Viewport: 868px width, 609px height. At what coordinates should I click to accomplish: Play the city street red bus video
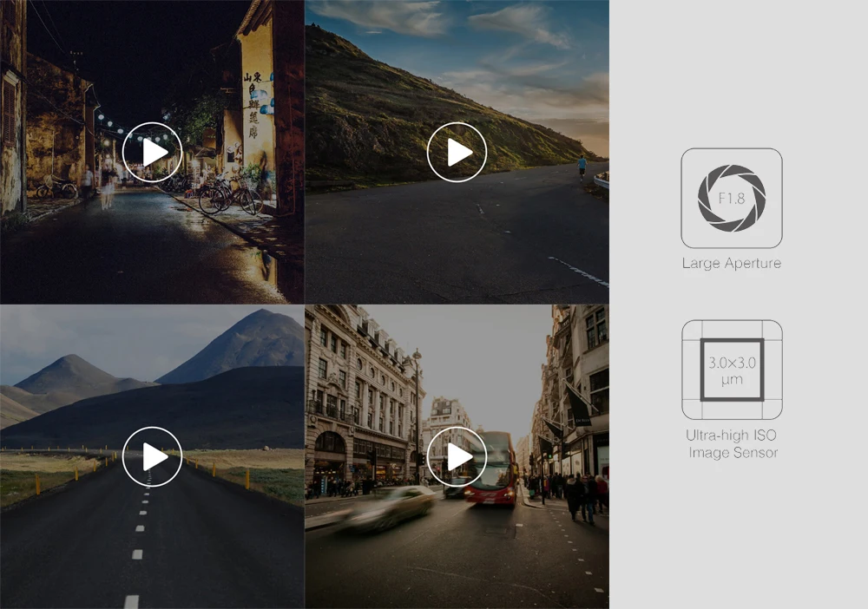point(457,457)
